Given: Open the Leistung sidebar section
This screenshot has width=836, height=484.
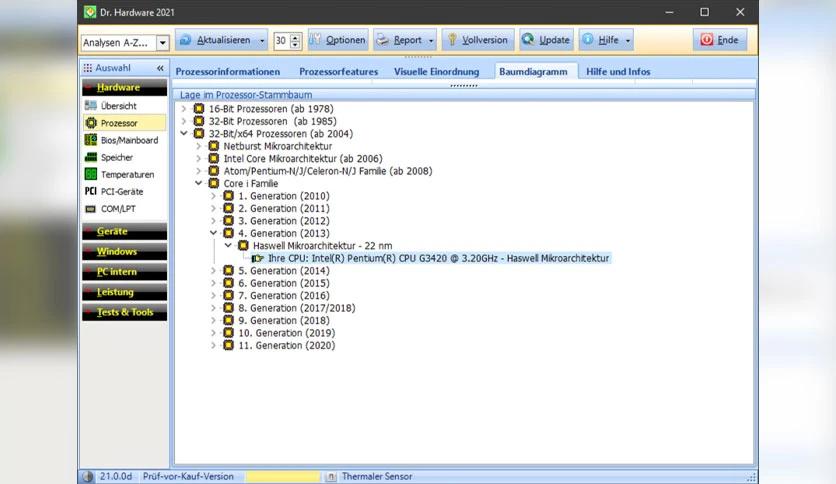Looking at the screenshot, I should point(125,292).
